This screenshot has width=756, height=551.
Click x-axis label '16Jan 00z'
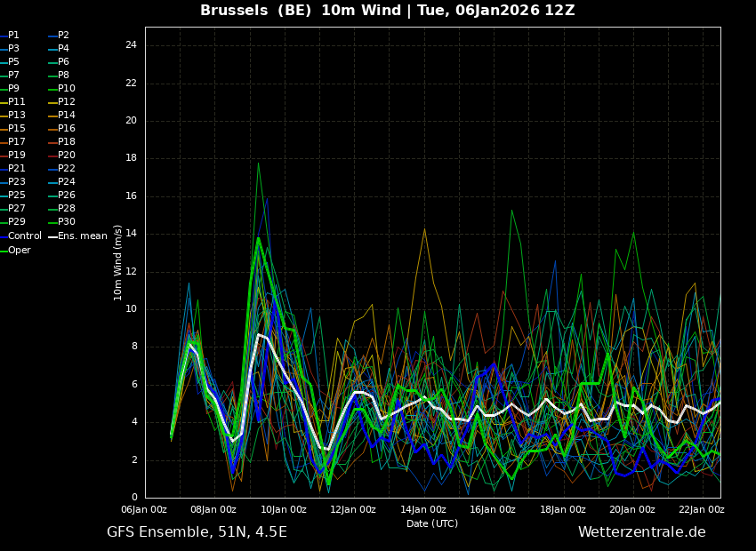[x=492, y=509]
